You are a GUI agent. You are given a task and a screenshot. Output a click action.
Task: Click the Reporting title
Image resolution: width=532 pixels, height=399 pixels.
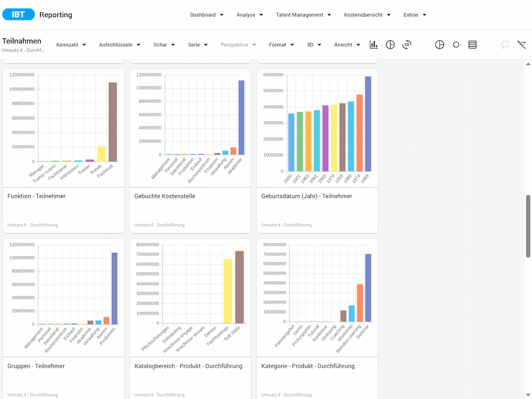56,15
